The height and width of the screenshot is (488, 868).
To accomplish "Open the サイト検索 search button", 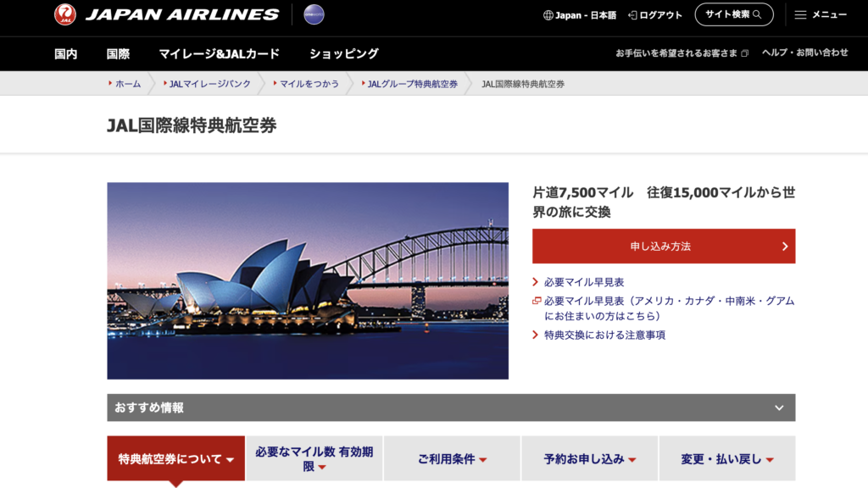I will tap(733, 14).
